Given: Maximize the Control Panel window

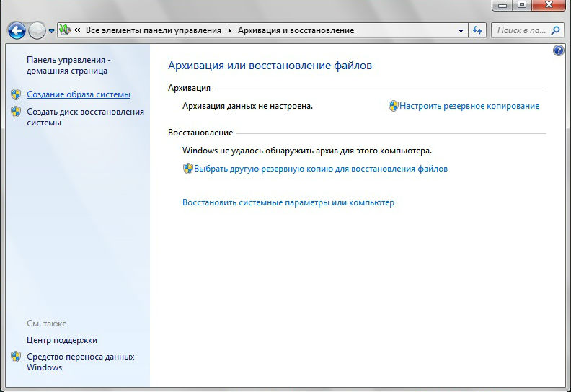Looking at the screenshot, I should (x=521, y=6).
